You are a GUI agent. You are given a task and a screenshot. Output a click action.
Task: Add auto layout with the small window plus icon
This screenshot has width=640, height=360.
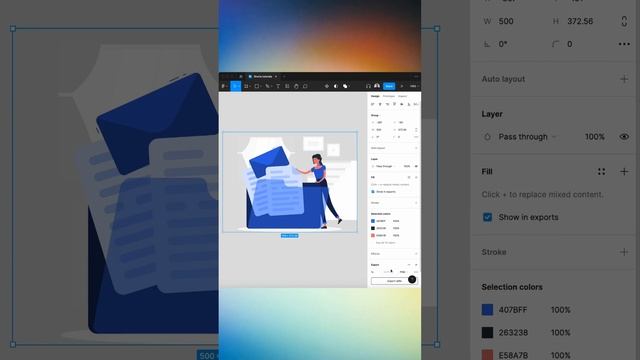coord(416,148)
